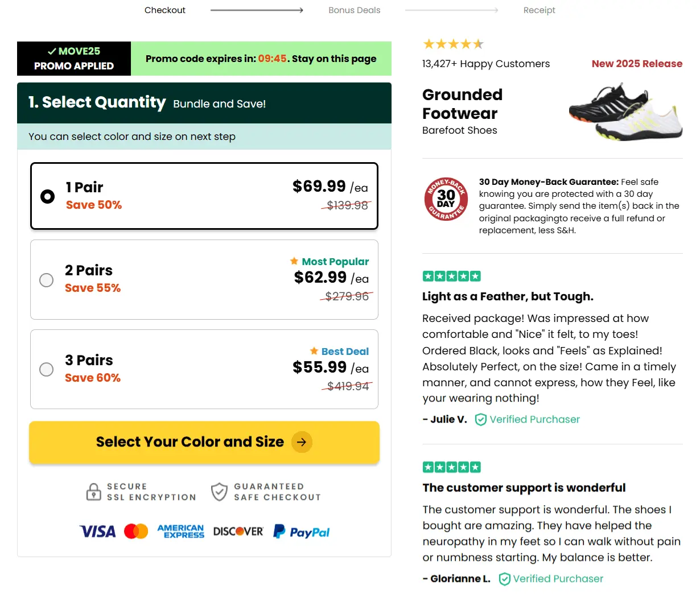The height and width of the screenshot is (599, 700).
Task: Click the Visa payment icon
Action: [96, 531]
